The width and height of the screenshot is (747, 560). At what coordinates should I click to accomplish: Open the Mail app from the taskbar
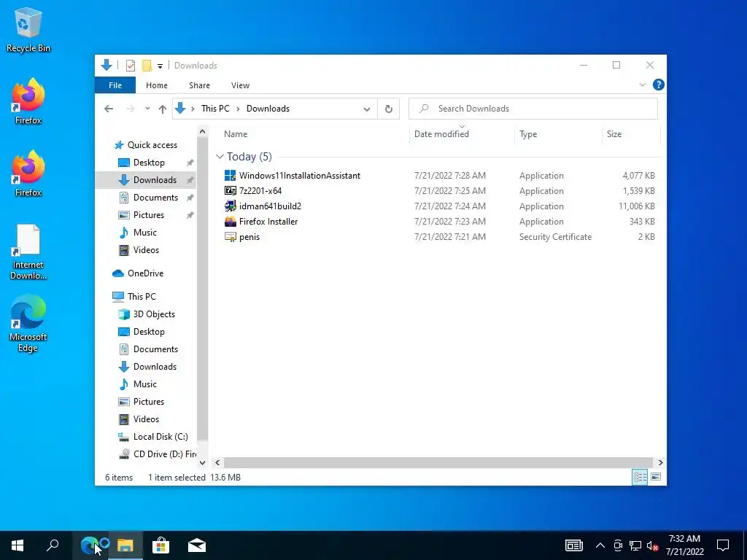(x=197, y=545)
